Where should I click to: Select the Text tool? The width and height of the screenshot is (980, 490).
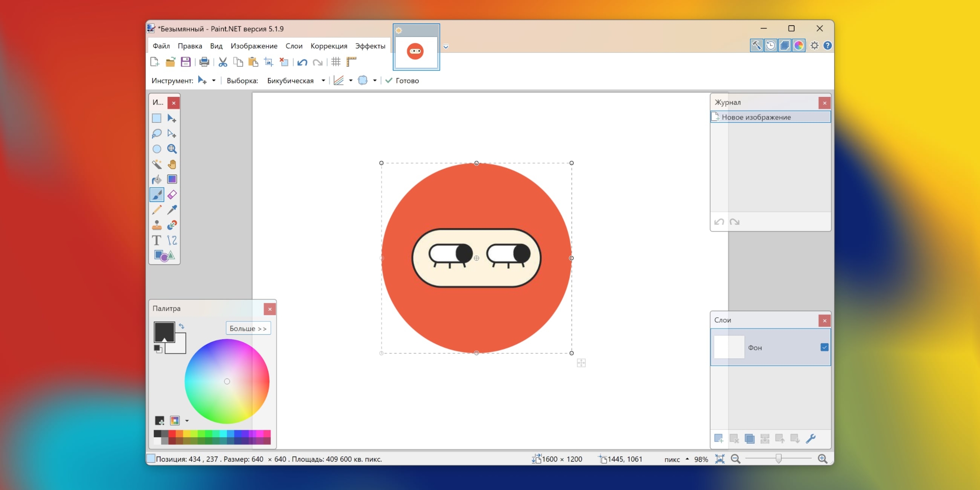click(x=157, y=241)
